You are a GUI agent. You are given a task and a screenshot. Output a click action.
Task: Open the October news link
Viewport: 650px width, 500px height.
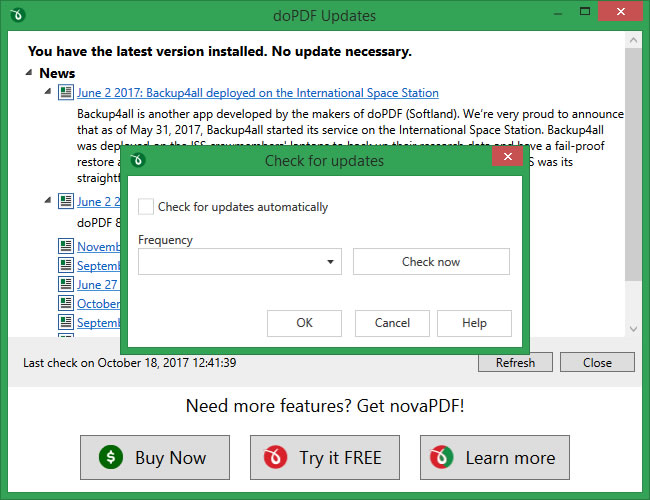pos(99,304)
